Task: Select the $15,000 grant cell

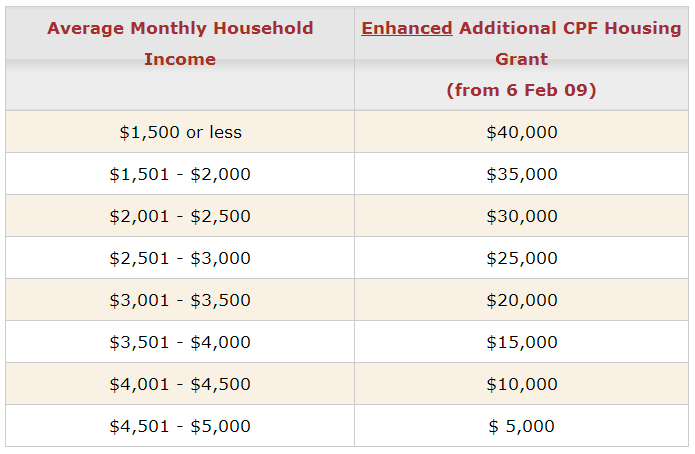Action: [521, 342]
